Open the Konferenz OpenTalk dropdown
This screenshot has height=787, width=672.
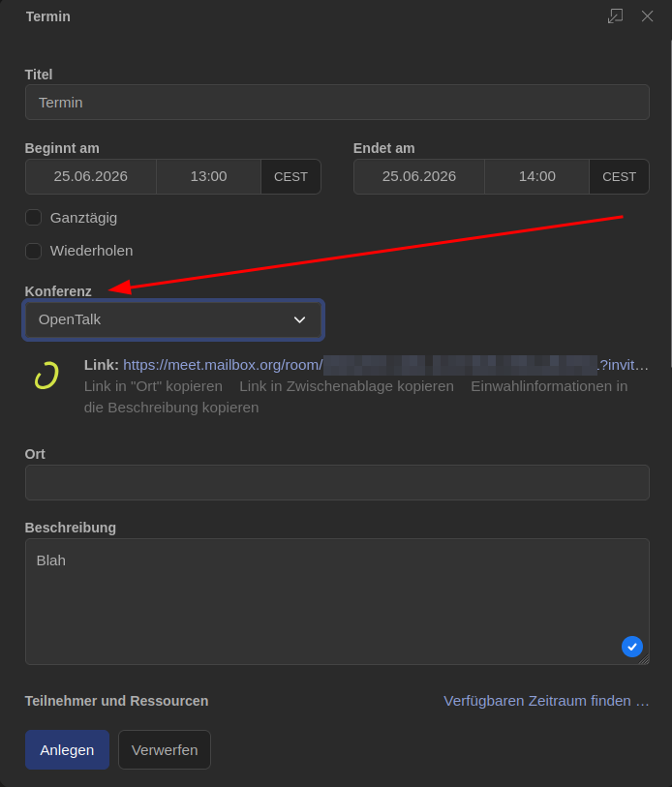173,319
